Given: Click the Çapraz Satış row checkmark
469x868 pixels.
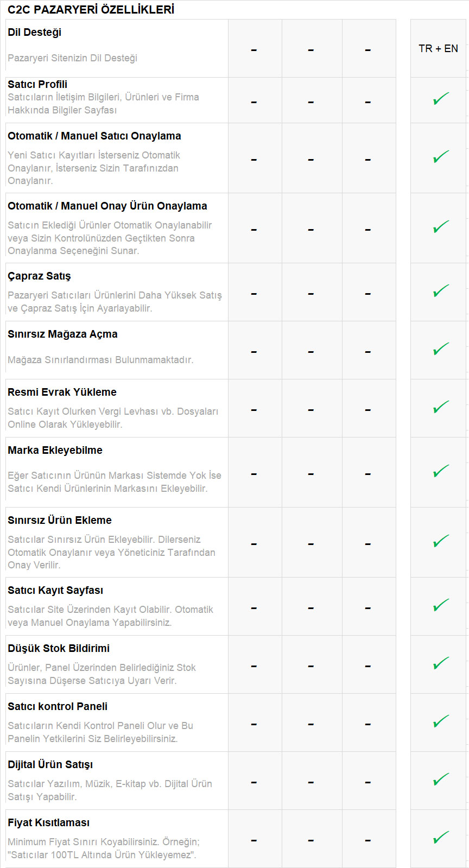Looking at the screenshot, I should pos(440,291).
